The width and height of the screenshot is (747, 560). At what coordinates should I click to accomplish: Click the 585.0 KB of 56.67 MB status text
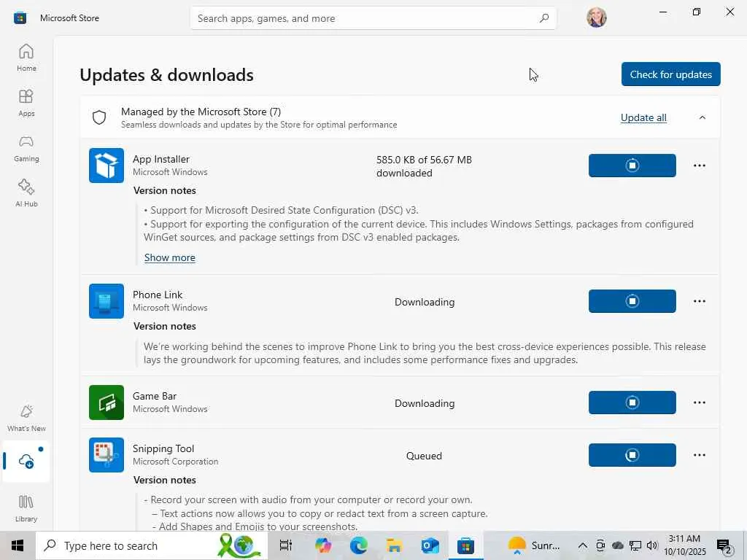pyautogui.click(x=424, y=166)
